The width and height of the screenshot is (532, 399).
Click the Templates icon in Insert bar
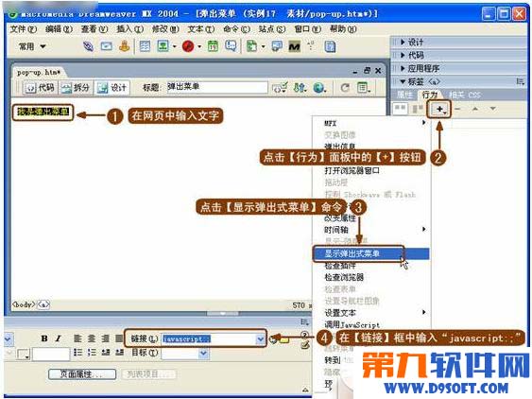251,46
